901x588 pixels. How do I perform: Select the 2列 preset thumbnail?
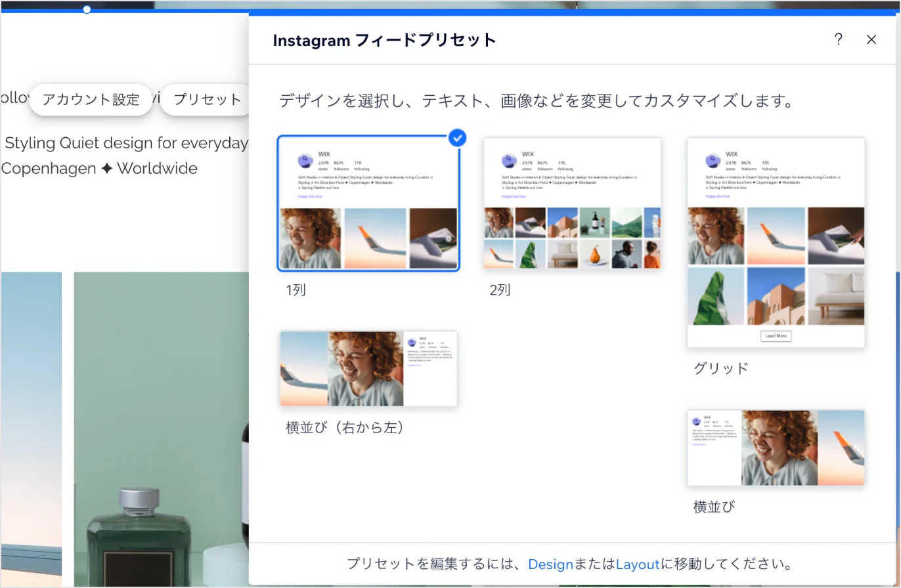572,203
